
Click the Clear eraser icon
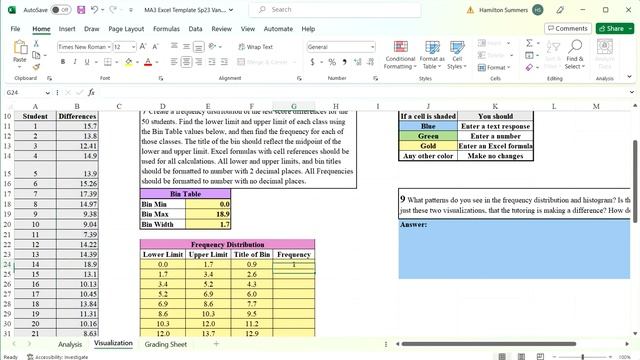pos(529,67)
